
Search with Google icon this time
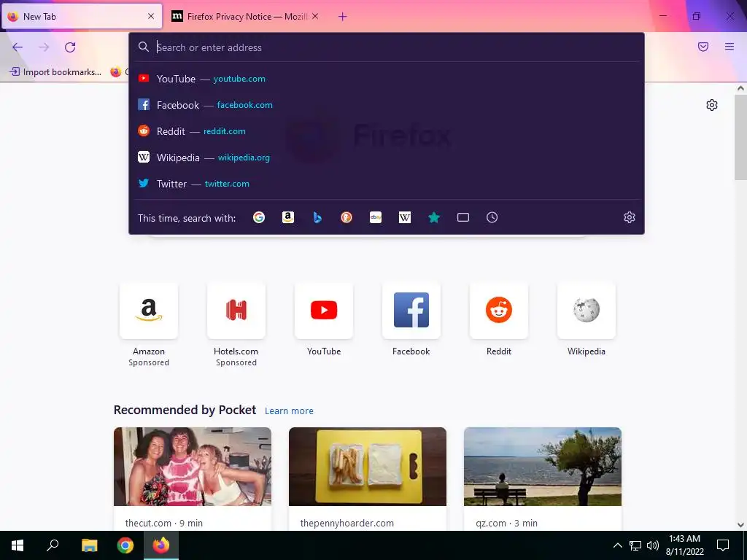pyautogui.click(x=259, y=217)
